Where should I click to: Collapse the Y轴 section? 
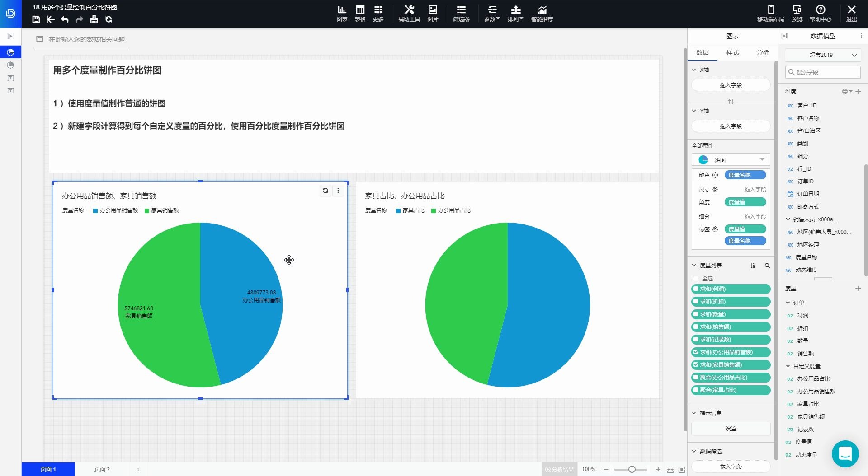tap(694, 111)
